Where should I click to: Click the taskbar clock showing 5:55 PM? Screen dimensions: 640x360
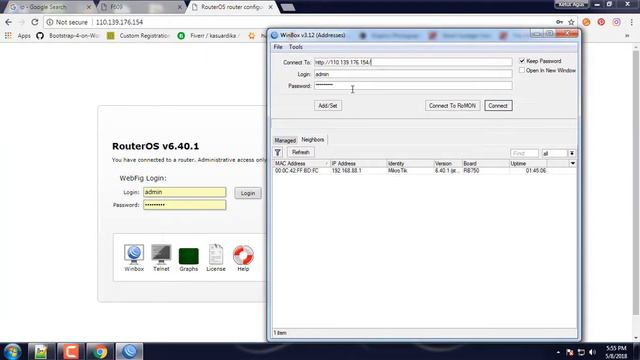coord(616,352)
